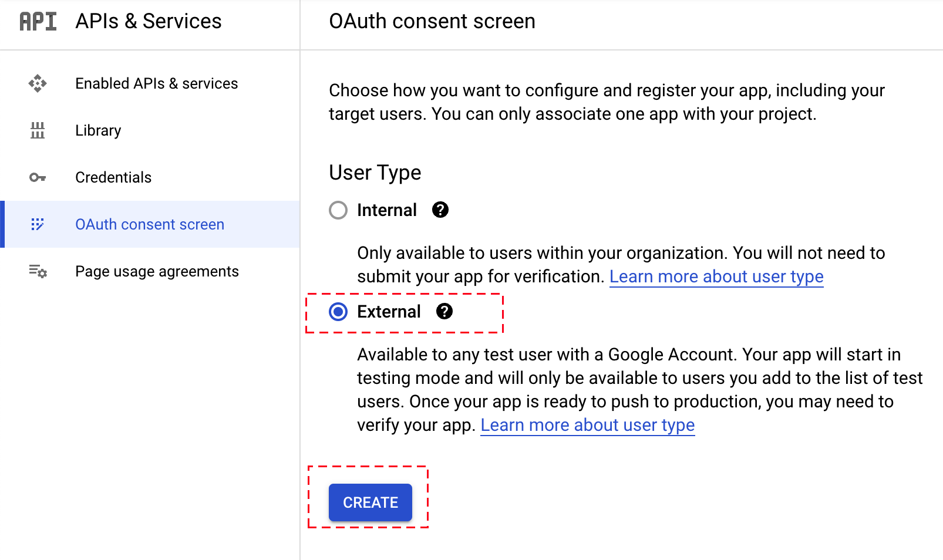Click the Credentials key icon
The image size is (943, 560).
point(38,177)
